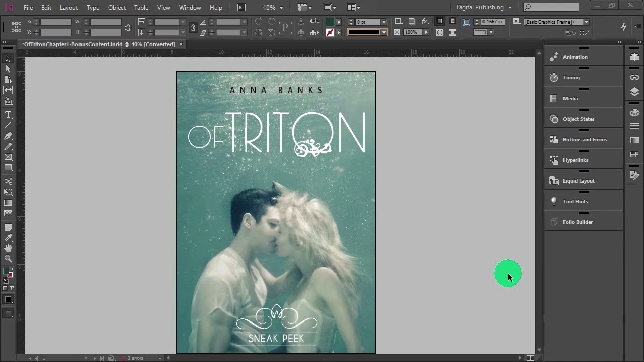Viewport: 644px width, 362px height.
Task: Open the Object States panel
Action: pyautogui.click(x=584, y=119)
